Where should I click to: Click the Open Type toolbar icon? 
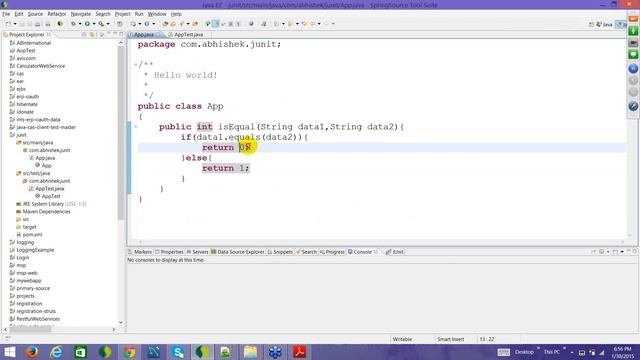(x=165, y=24)
